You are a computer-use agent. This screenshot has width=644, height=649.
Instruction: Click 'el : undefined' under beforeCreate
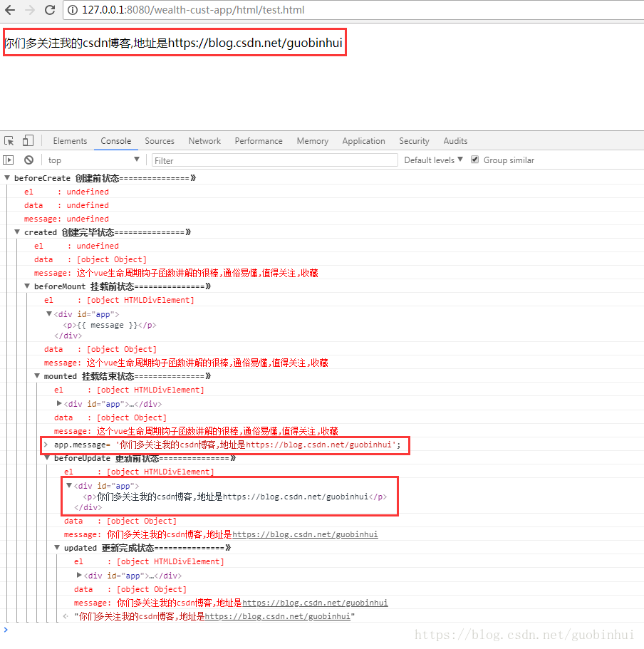(x=66, y=192)
